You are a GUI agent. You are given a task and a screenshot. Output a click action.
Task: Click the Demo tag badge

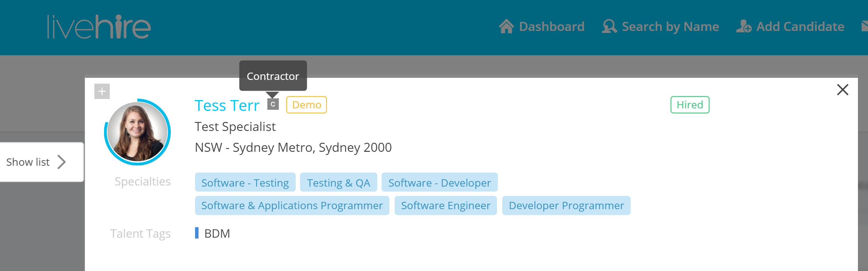coord(306,105)
